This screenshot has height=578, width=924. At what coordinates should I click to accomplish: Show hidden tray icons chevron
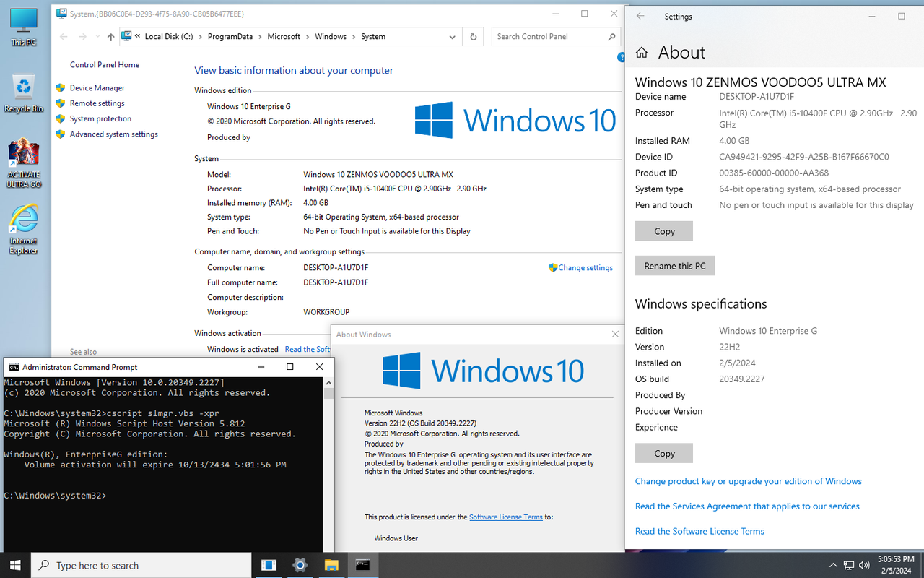pos(833,565)
